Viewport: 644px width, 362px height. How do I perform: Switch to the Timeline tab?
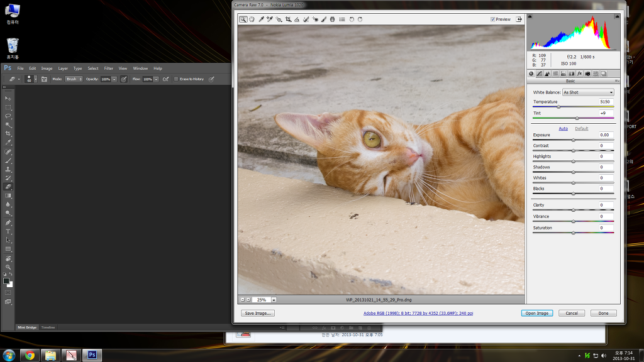(48, 327)
